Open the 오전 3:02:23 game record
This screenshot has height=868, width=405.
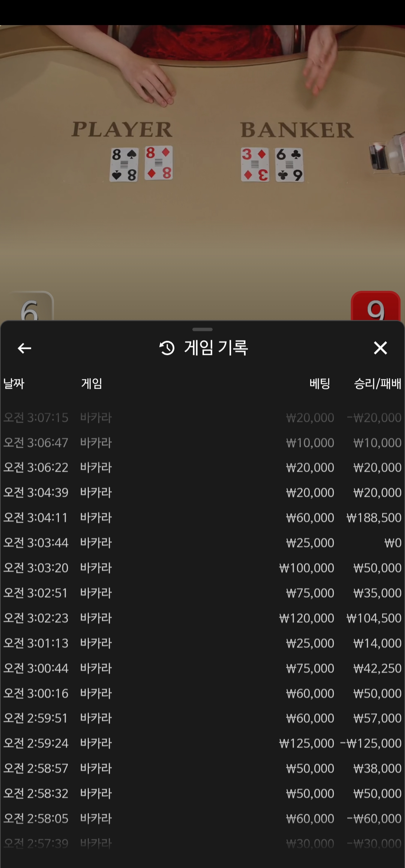pos(202,618)
